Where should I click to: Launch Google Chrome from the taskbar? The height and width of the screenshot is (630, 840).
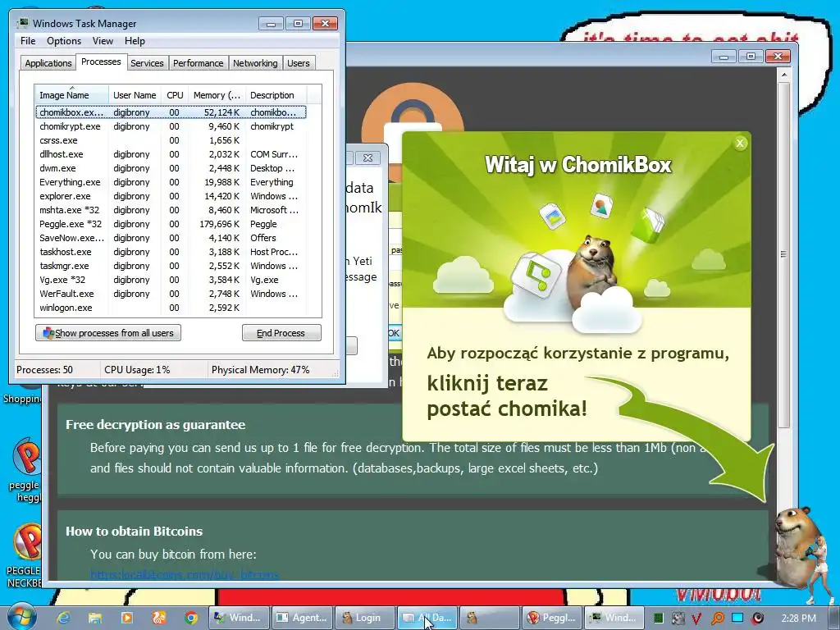(x=191, y=618)
